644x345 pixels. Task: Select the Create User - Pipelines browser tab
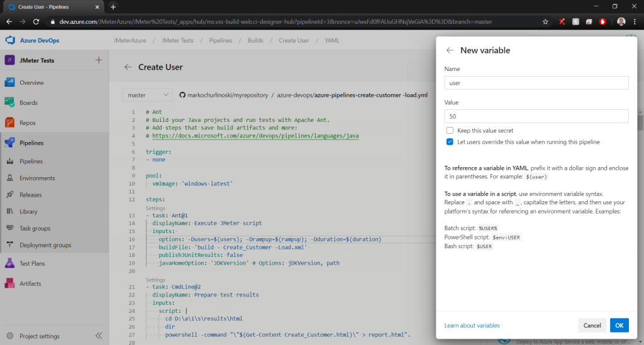click(x=53, y=7)
